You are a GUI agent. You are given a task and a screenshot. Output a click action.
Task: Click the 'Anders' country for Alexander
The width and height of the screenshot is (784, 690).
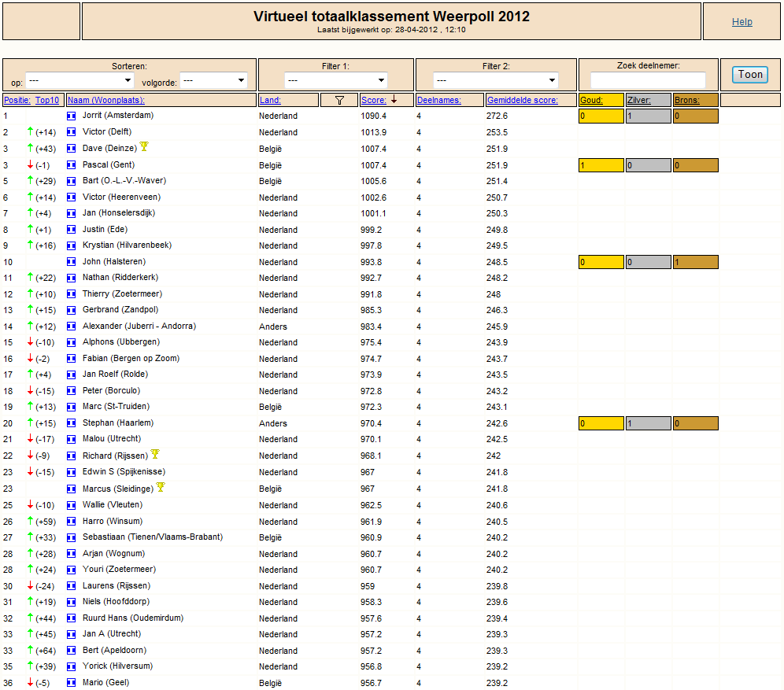pyautogui.click(x=273, y=327)
